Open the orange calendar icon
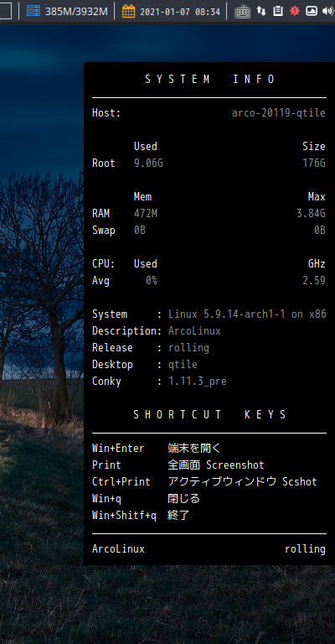 click(128, 11)
